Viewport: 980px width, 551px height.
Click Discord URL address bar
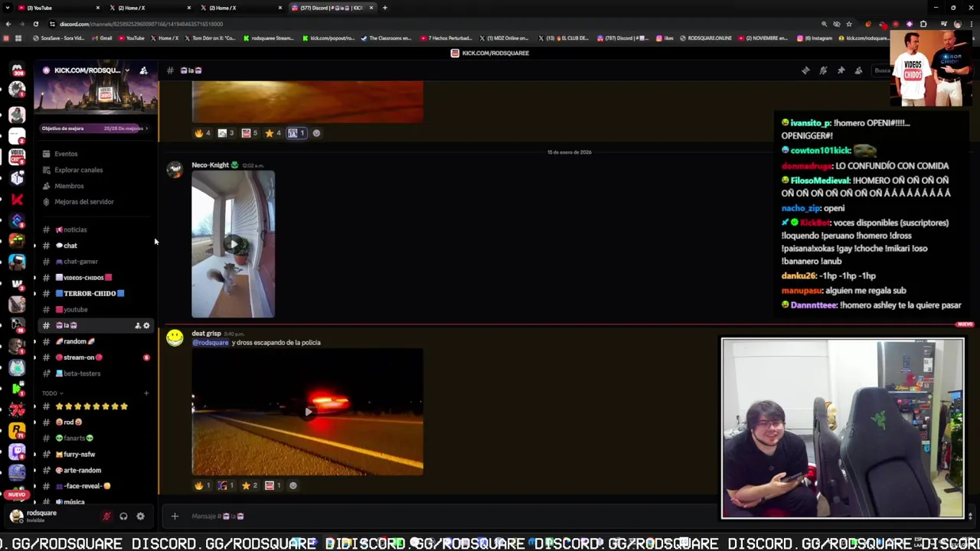[x=429, y=24]
